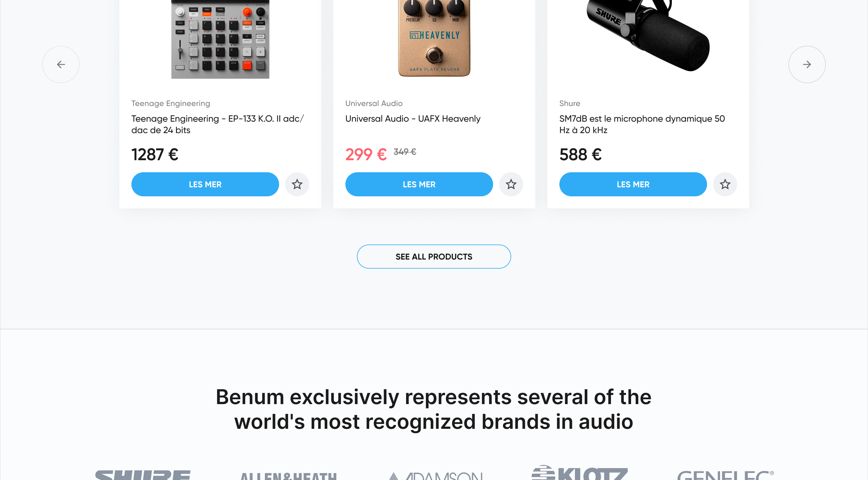Screen dimensions: 868x480
Task: Open the Allen & Heath brand logo
Action: [288, 475]
